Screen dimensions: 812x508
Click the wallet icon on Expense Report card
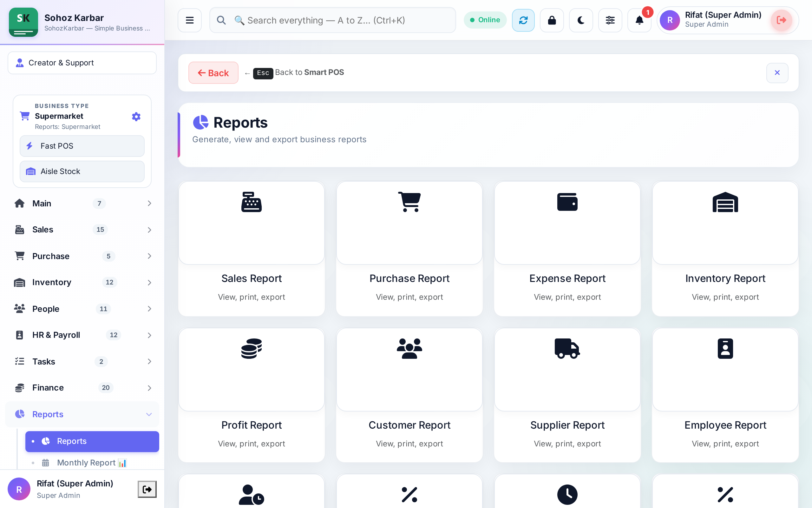[x=567, y=202]
